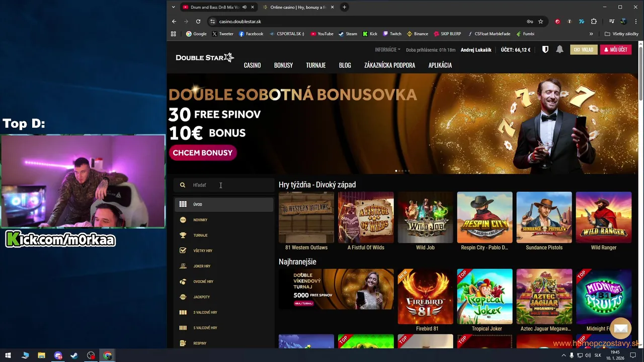Viewport: 644px width, 362px height.
Task: Open File Explorer from the taskbar
Action: click(41, 355)
